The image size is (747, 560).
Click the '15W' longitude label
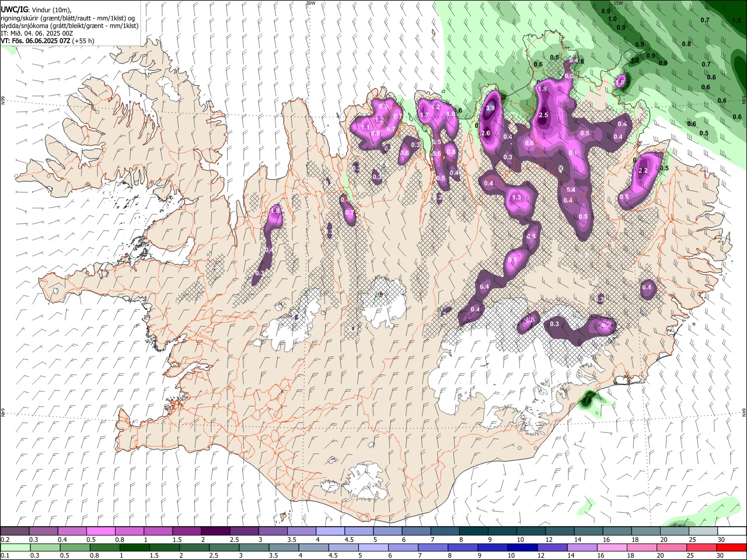point(619,3)
